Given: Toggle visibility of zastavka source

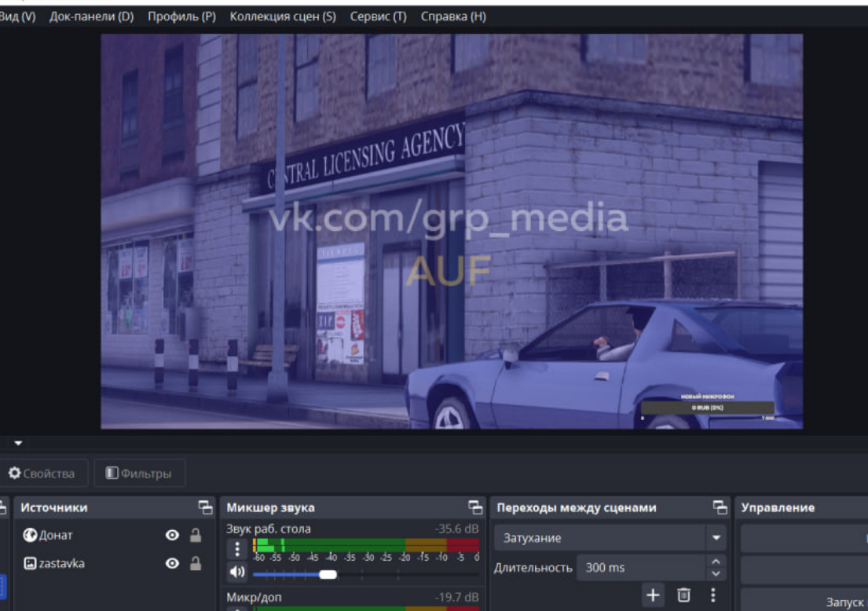Looking at the screenshot, I should [x=172, y=563].
